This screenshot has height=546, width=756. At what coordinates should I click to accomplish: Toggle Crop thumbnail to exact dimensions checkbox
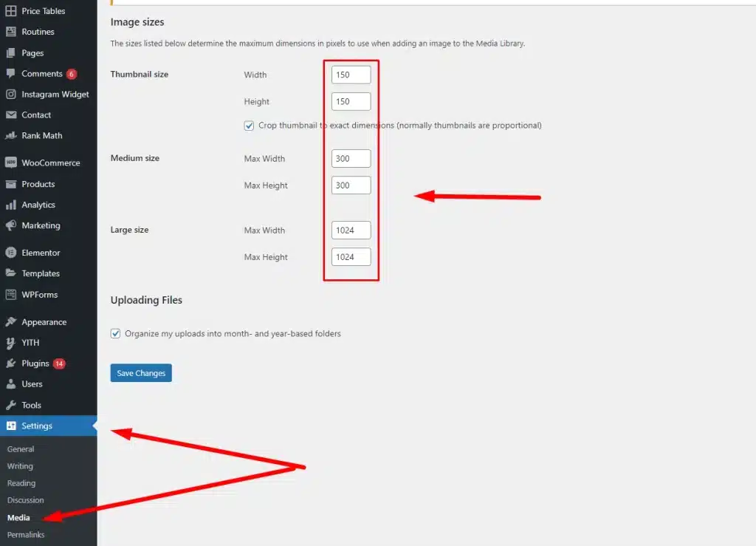pos(249,126)
